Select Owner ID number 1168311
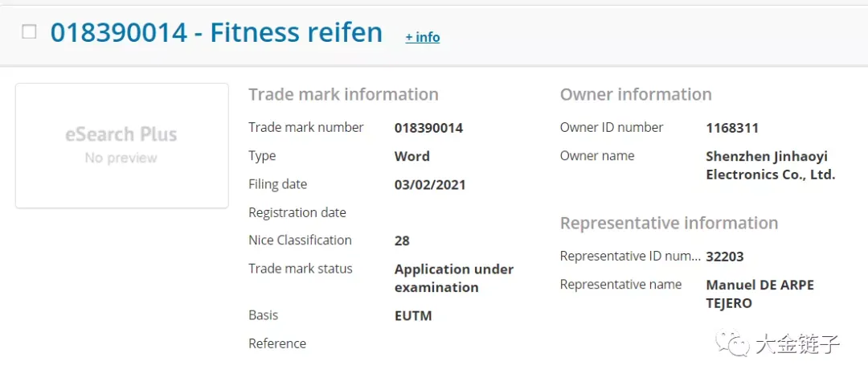The height and width of the screenshot is (382, 868). coord(732,128)
